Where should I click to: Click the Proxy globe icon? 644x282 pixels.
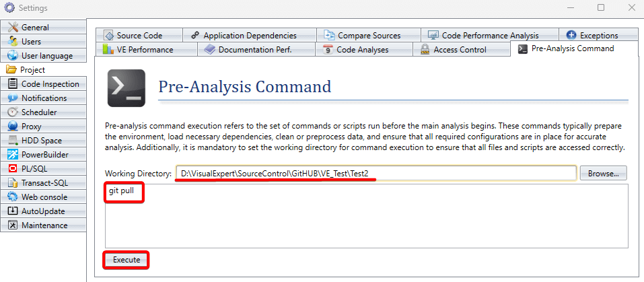click(13, 127)
